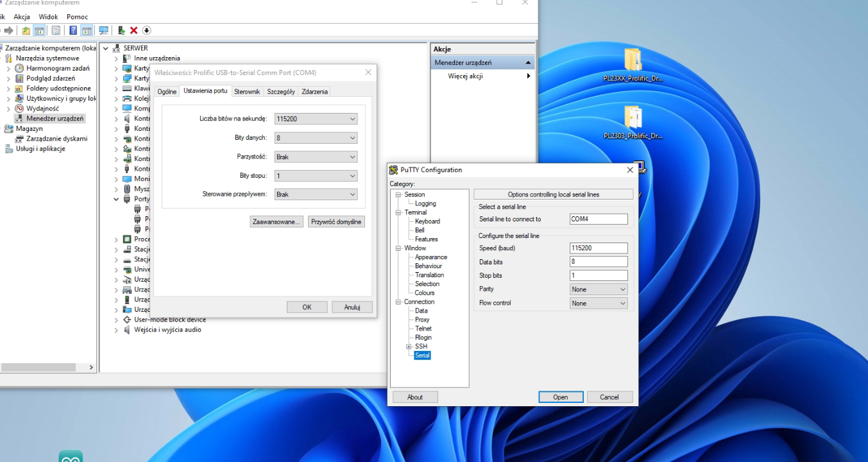The height and width of the screenshot is (462, 868).
Task: Open the Widok menu
Action: [x=48, y=17]
